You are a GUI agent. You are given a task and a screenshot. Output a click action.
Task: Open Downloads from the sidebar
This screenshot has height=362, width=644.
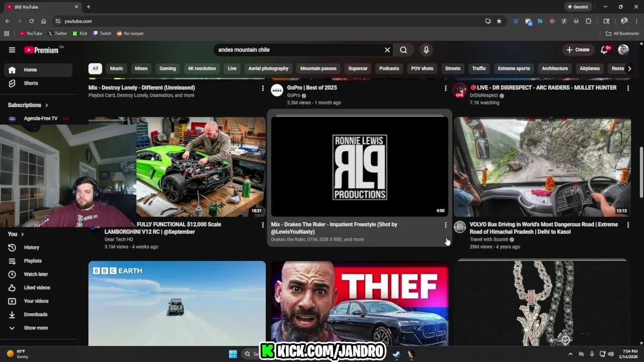38,314
